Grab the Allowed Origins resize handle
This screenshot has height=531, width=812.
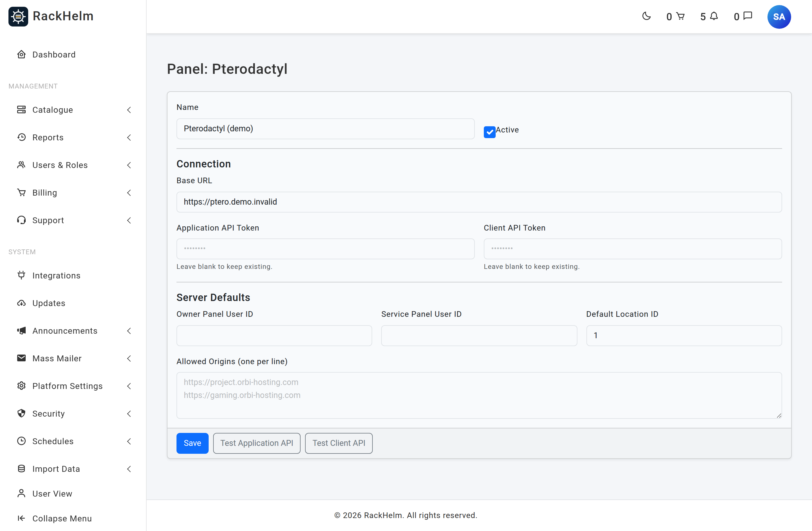[779, 415]
